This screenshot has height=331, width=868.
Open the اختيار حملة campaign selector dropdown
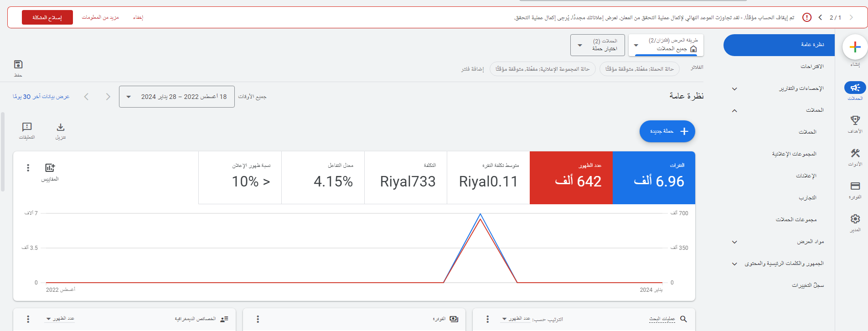click(598, 45)
